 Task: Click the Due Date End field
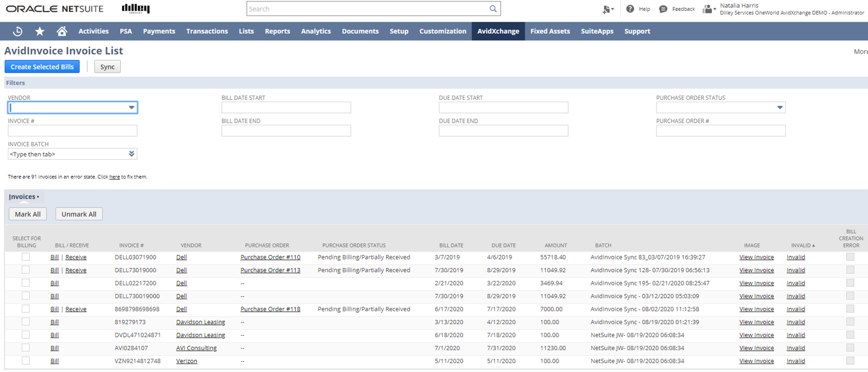tap(504, 131)
